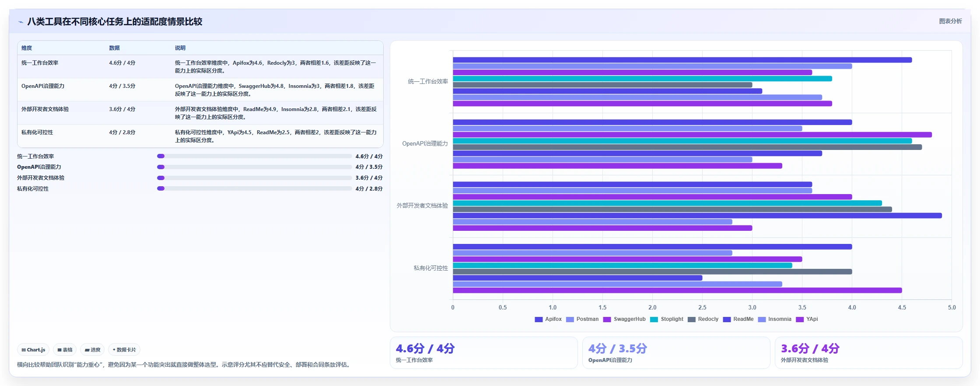Click the 数据卡片 tag chip

124,350
